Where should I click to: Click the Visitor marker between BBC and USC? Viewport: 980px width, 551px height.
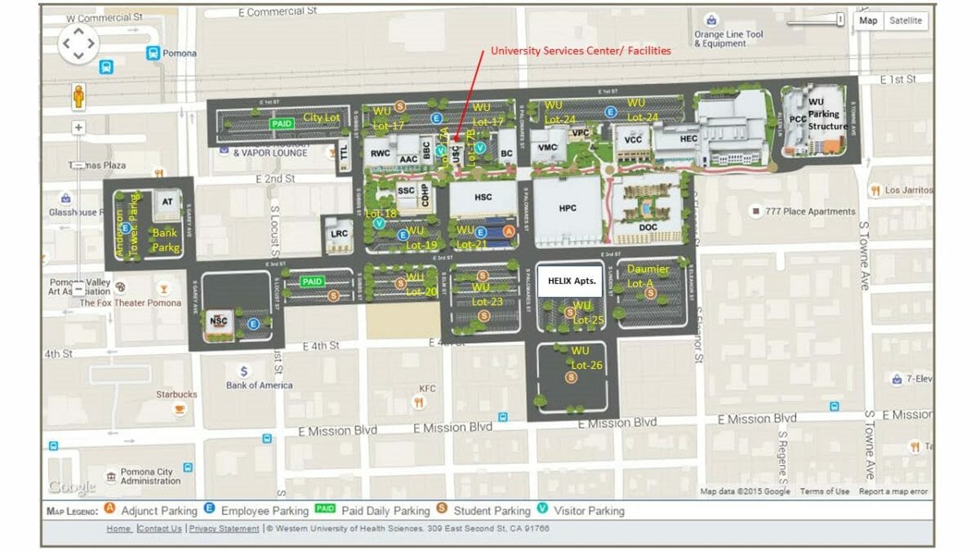point(441,151)
